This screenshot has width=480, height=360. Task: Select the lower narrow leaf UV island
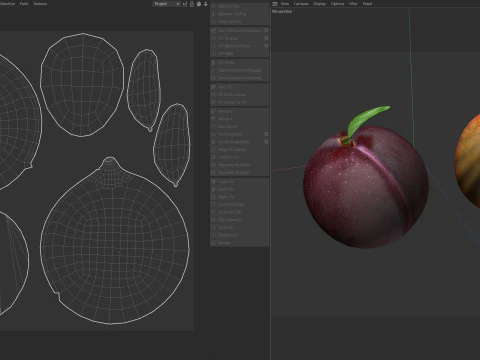tap(172, 144)
